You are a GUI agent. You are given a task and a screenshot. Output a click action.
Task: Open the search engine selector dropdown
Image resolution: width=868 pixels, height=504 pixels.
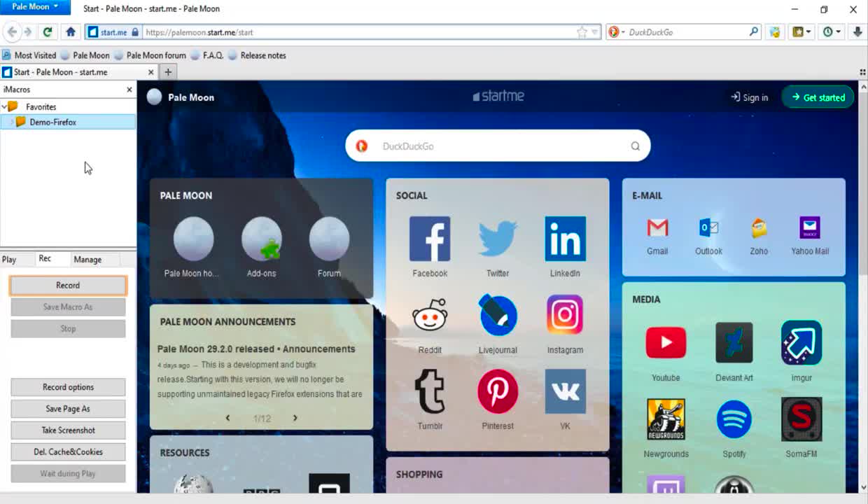point(616,31)
